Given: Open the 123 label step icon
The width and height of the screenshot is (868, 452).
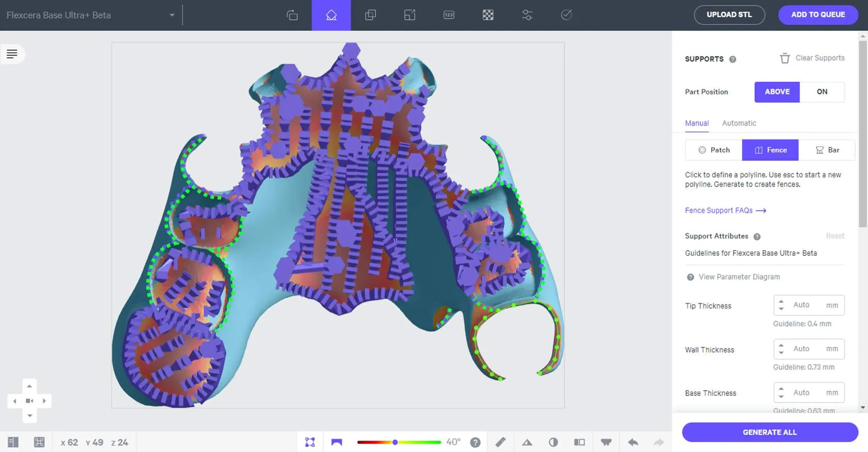Looking at the screenshot, I should [x=449, y=15].
